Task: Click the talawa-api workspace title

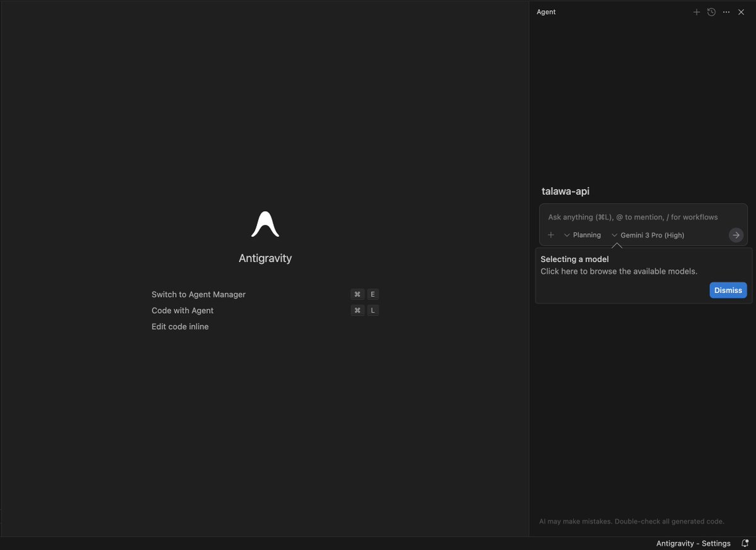Action: click(566, 191)
